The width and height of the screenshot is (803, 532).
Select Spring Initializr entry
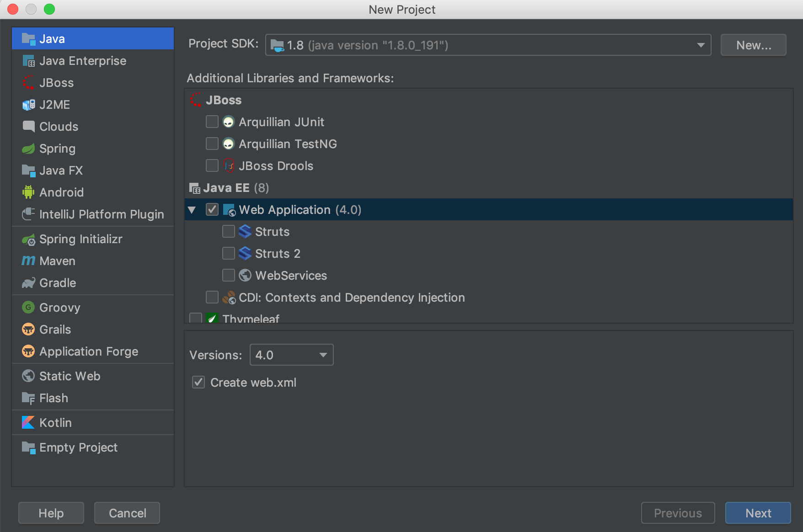pos(93,239)
